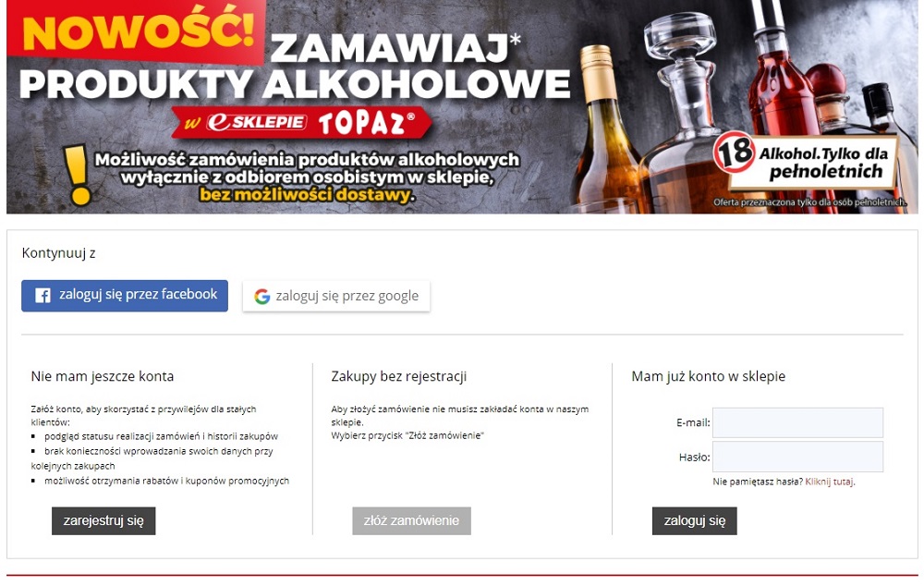924x586 pixels.
Task: Click the yellow exclamation mark icon
Action: click(78, 175)
